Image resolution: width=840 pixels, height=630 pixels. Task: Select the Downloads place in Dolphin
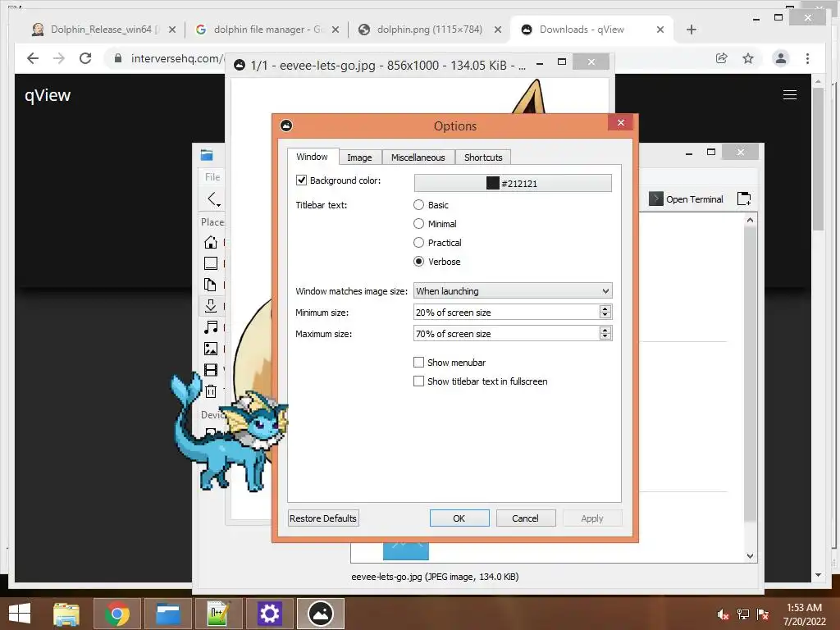pos(211,306)
